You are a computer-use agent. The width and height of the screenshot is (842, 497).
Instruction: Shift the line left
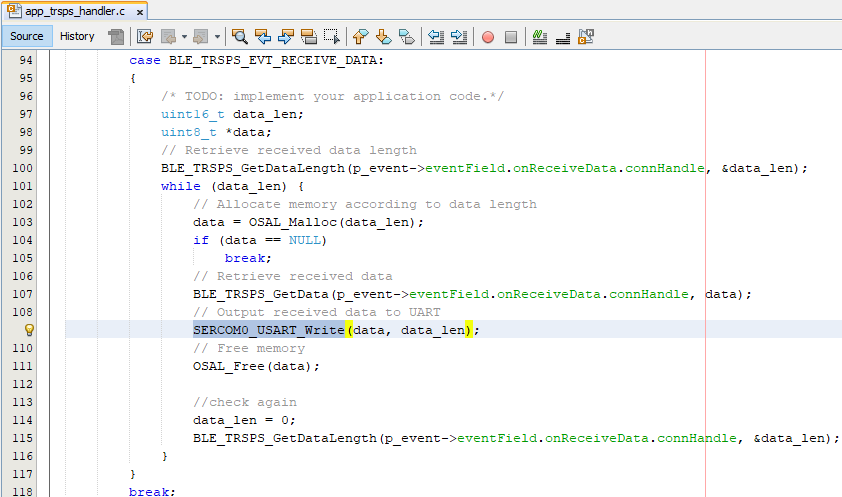[x=436, y=37]
